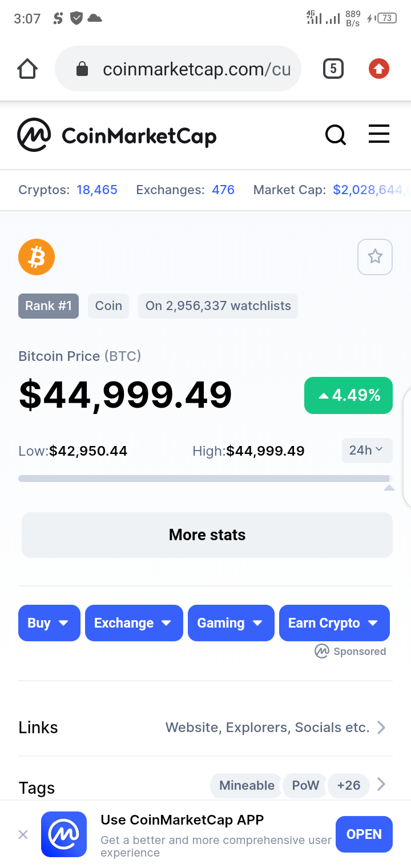Expand the Earn Crypto dropdown
The image size is (411, 868).
[x=335, y=623]
